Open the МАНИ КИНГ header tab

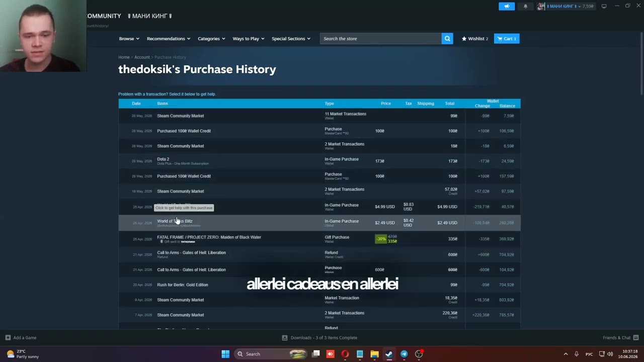click(x=150, y=16)
